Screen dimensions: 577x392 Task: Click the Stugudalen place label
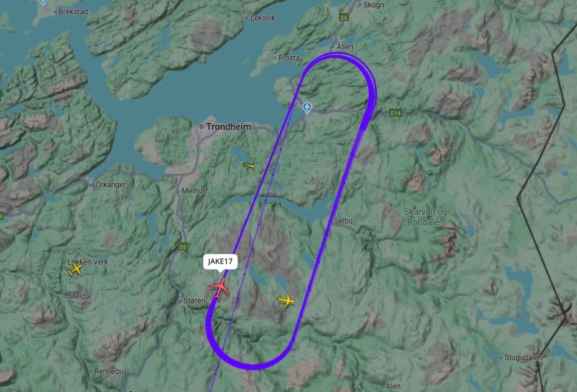(523, 358)
